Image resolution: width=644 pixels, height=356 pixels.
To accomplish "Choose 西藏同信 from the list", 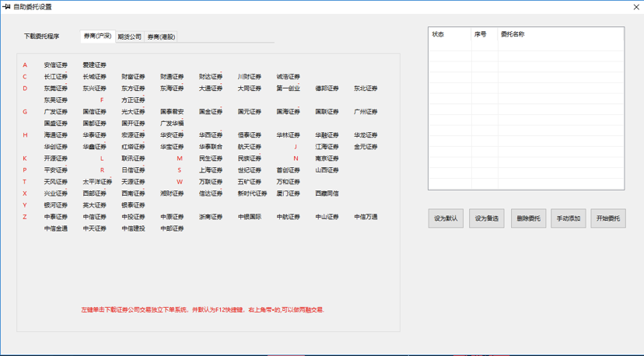I will (327, 194).
